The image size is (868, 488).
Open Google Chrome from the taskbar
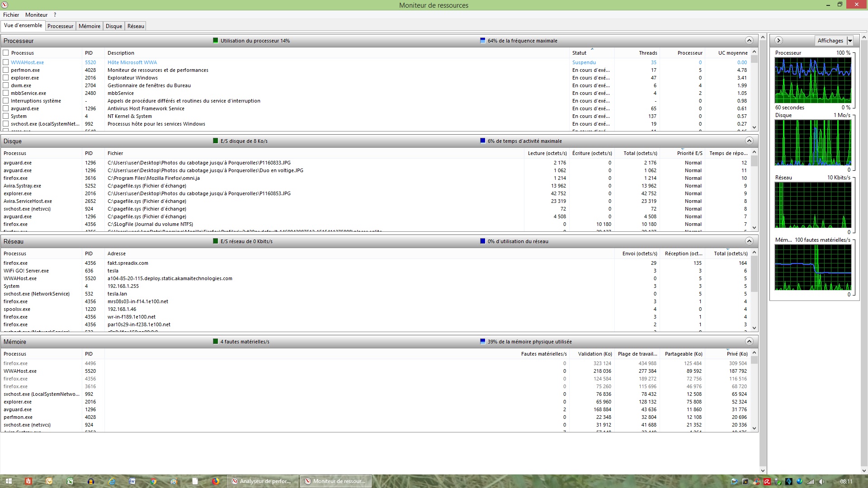(x=153, y=481)
